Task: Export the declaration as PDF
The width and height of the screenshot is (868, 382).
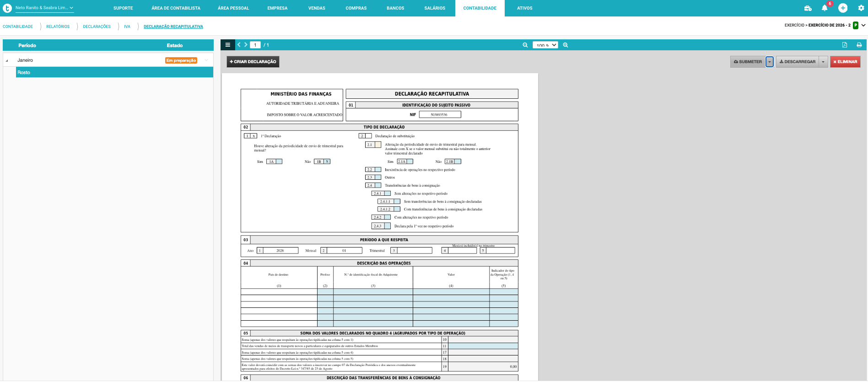Action: tap(845, 45)
